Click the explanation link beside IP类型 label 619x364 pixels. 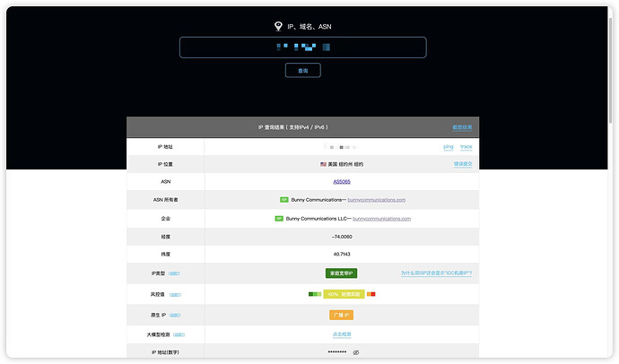pyautogui.click(x=174, y=273)
